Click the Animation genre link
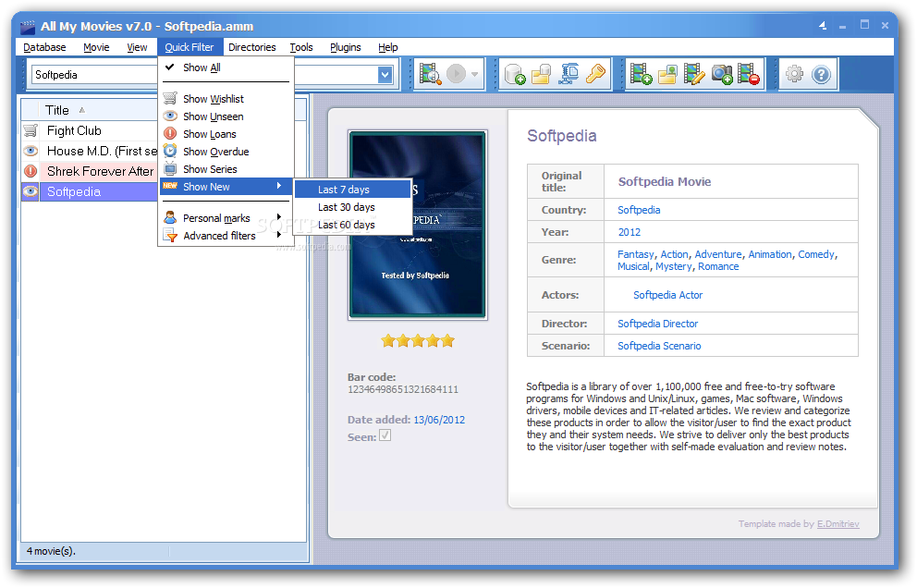The image size is (917, 588). tap(770, 254)
